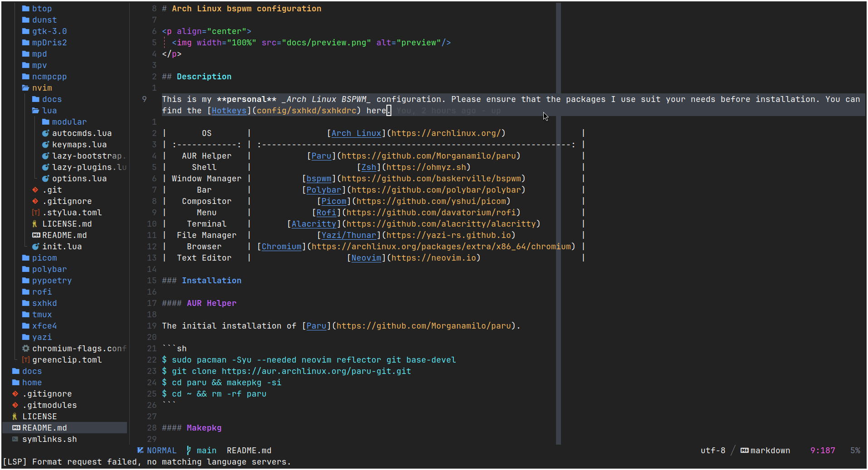Click the Description heading text
Image resolution: width=868 pixels, height=470 pixels.
click(204, 77)
